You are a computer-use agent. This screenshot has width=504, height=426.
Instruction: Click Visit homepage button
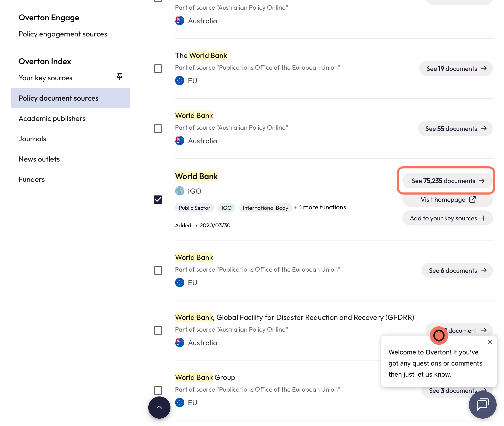[x=447, y=199]
